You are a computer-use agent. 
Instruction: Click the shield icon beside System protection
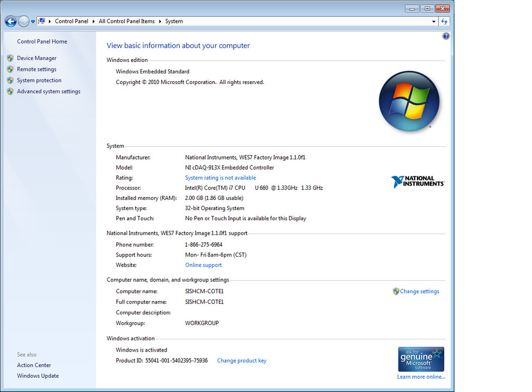click(10, 80)
